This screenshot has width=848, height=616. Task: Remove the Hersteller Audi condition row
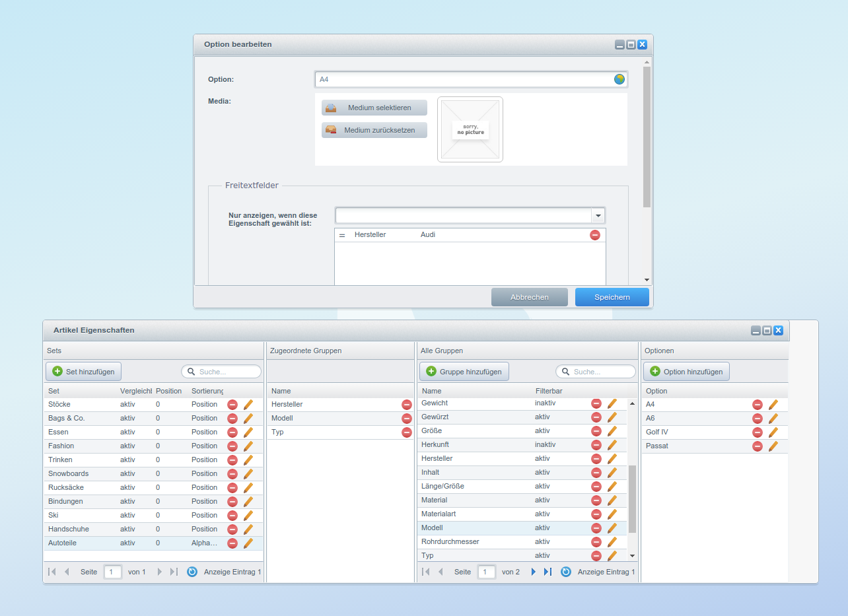(x=595, y=235)
